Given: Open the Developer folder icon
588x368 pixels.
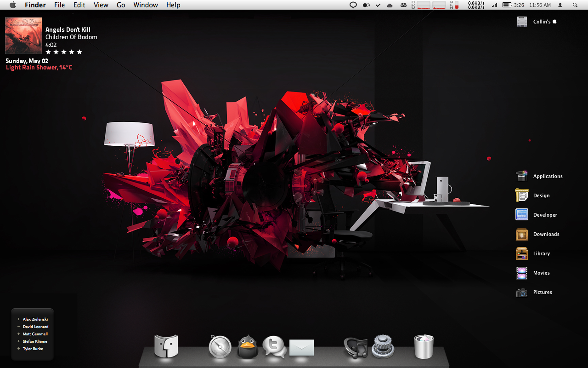Looking at the screenshot, I should tap(522, 215).
